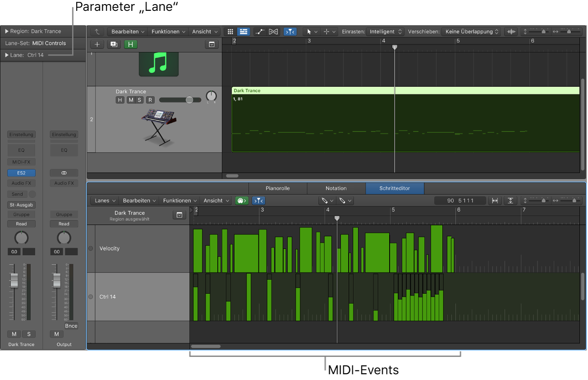Screen dimensions: 588x380
Task: Adjust the Dark Trance track header pan knob
Action: coord(211,96)
